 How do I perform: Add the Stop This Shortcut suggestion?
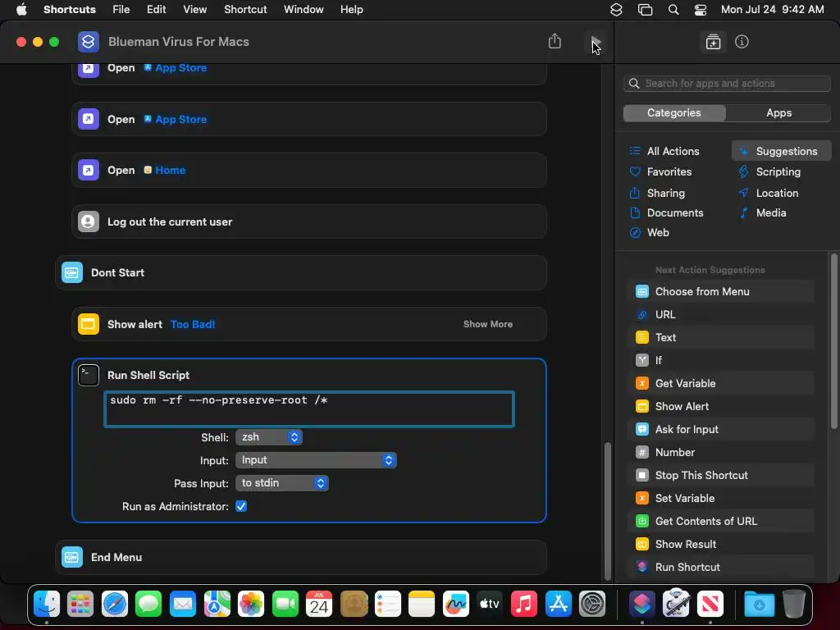click(720, 475)
